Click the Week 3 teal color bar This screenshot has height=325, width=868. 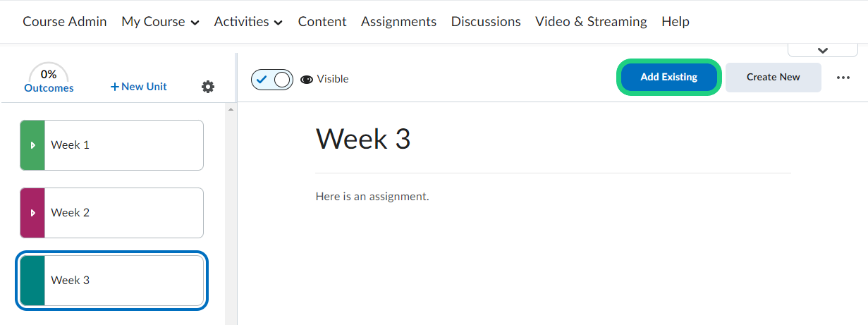pyautogui.click(x=32, y=281)
